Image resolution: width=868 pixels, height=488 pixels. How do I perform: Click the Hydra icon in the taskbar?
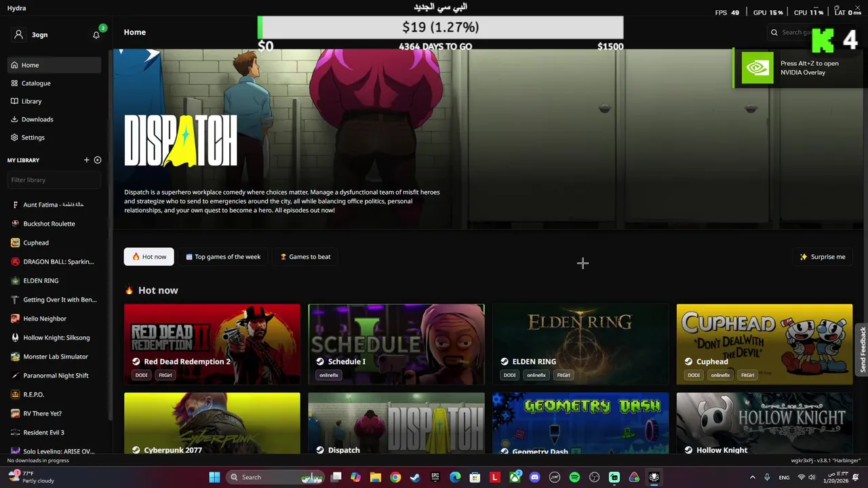click(x=654, y=477)
